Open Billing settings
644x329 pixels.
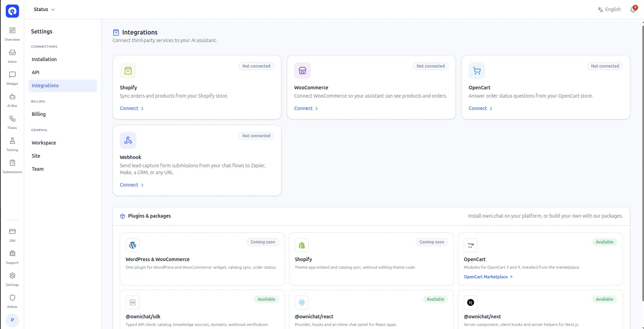point(63,114)
